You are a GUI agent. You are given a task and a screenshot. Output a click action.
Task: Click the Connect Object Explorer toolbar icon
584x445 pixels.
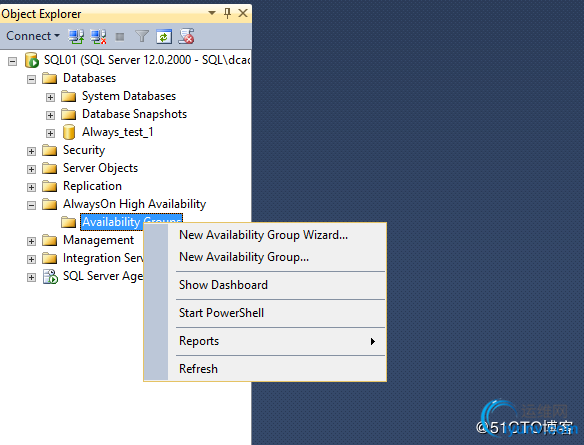coord(76,36)
